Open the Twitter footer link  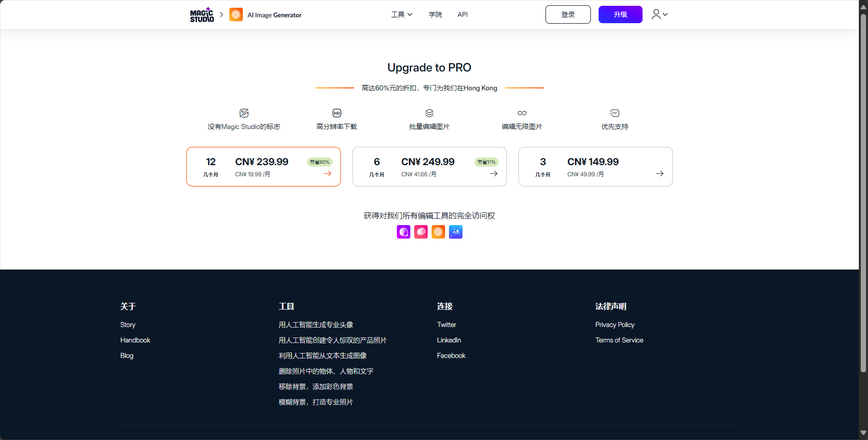[x=447, y=325]
